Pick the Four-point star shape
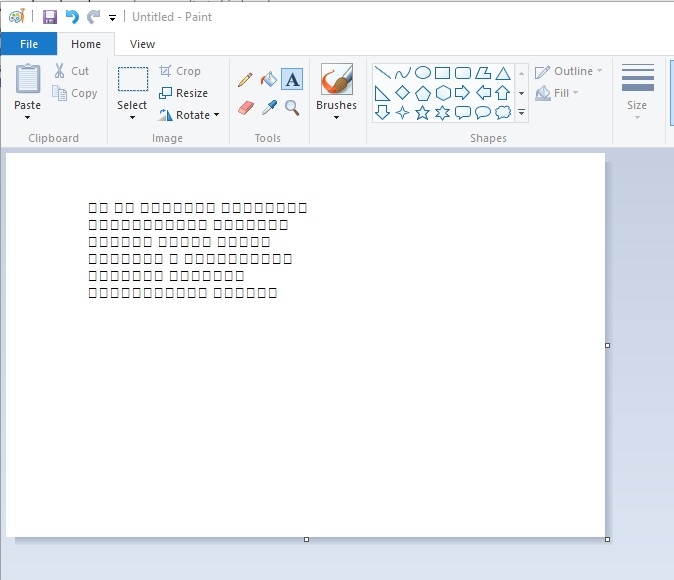This screenshot has width=674, height=580. [x=402, y=113]
